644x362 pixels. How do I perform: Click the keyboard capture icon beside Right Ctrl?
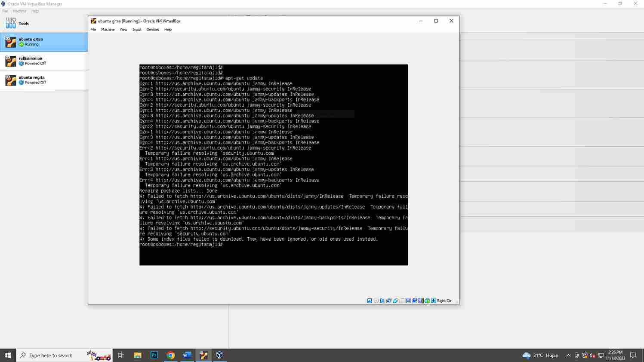(x=434, y=301)
